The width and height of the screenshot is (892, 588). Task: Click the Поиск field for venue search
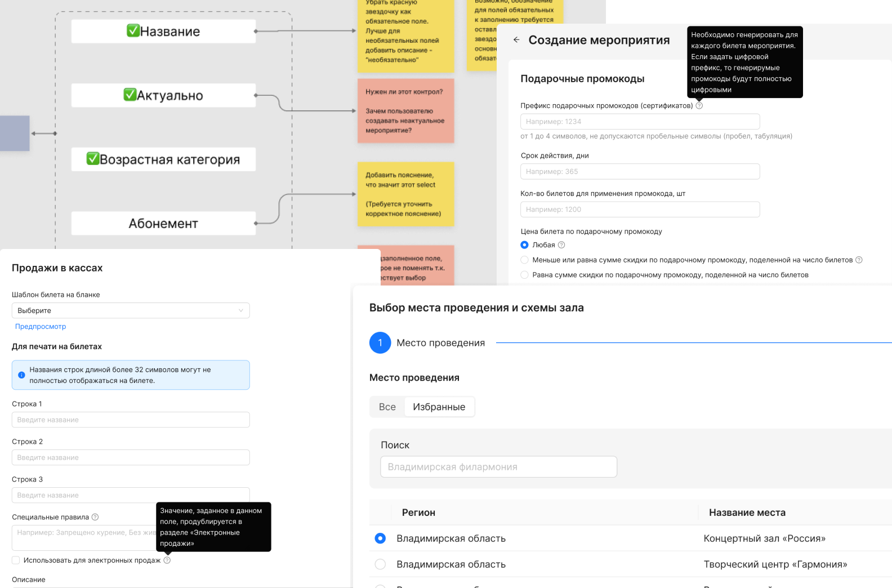pyautogui.click(x=498, y=467)
